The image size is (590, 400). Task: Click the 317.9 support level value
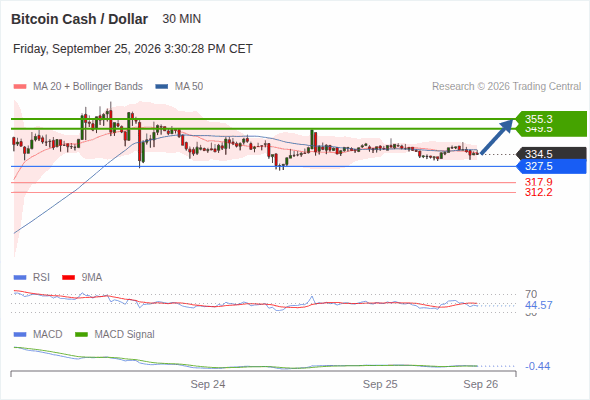click(x=539, y=182)
